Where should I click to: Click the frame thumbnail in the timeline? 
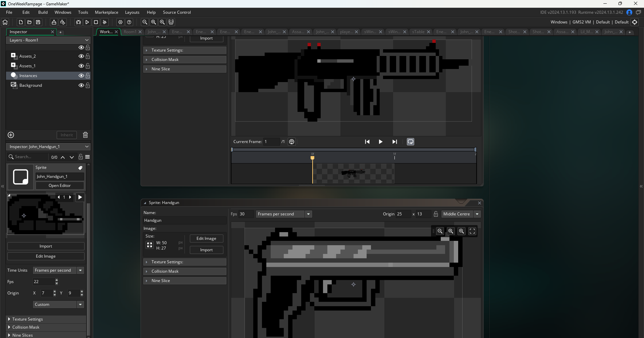point(354,173)
